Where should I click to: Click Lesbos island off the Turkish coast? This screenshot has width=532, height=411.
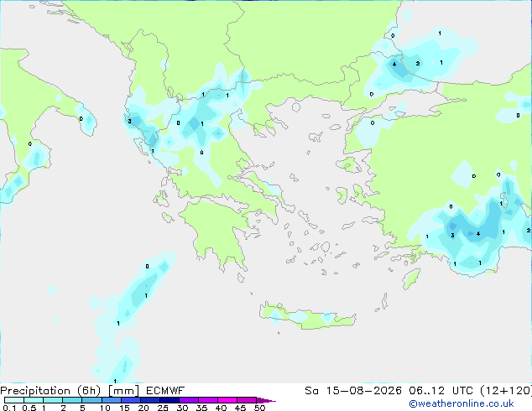[x=347, y=166]
